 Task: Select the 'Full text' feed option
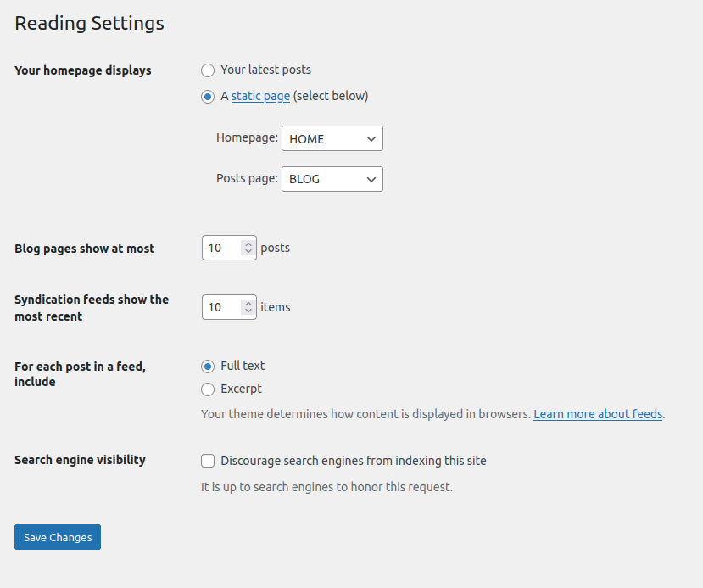coord(208,367)
